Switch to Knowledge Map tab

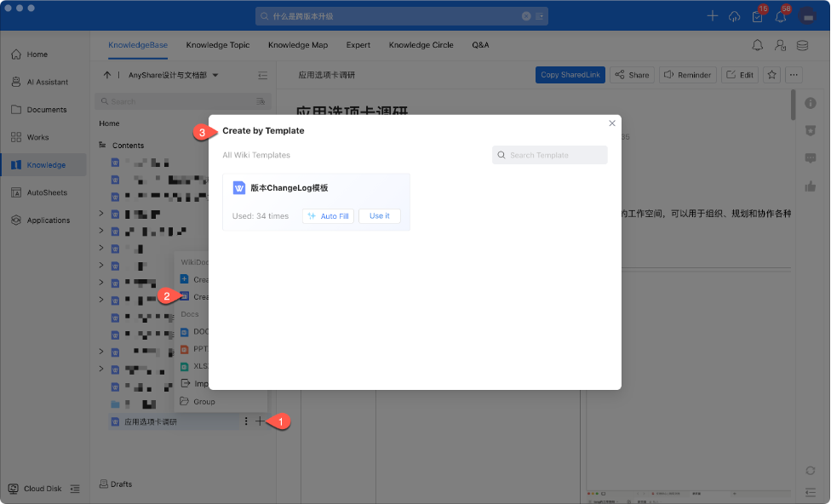(x=297, y=45)
